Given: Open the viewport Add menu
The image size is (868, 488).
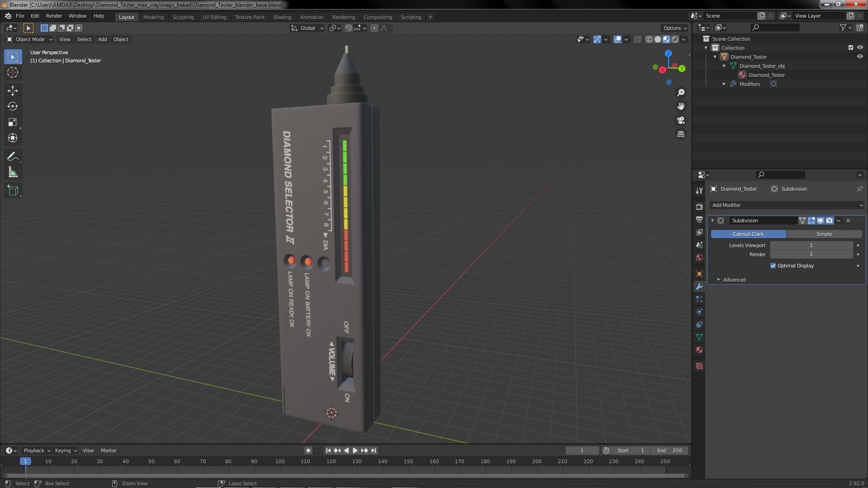Looking at the screenshot, I should [x=103, y=39].
